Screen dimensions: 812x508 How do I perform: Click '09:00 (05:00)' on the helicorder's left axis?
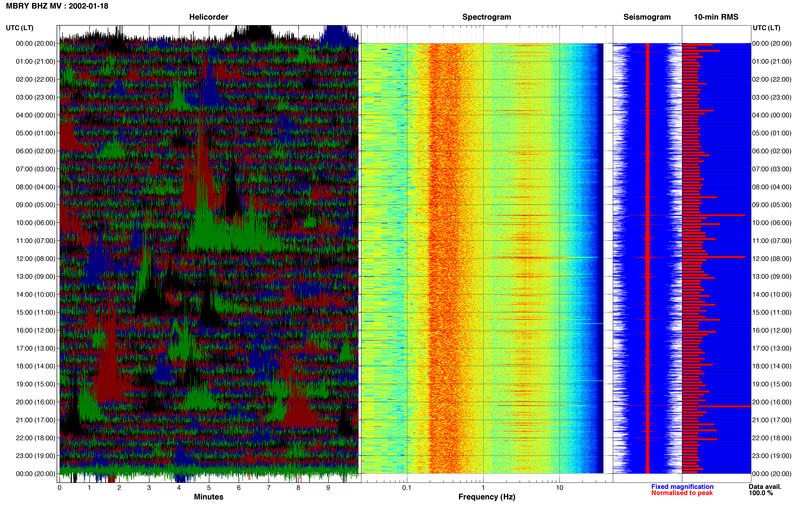(36, 205)
